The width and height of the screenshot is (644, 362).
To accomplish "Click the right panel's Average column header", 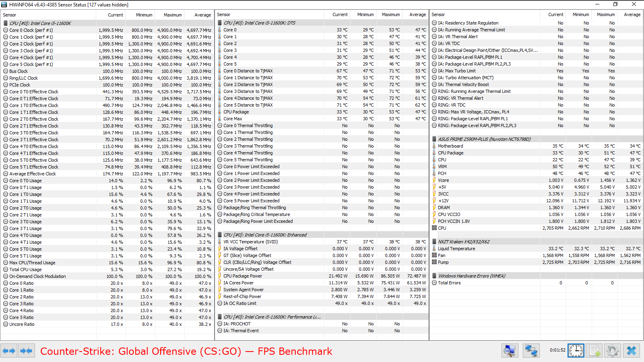I will (630, 14).
